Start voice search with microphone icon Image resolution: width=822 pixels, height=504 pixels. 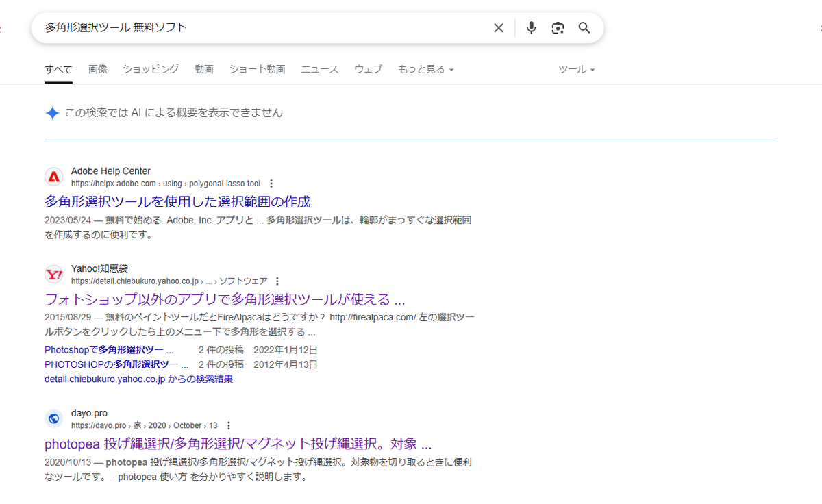(531, 28)
